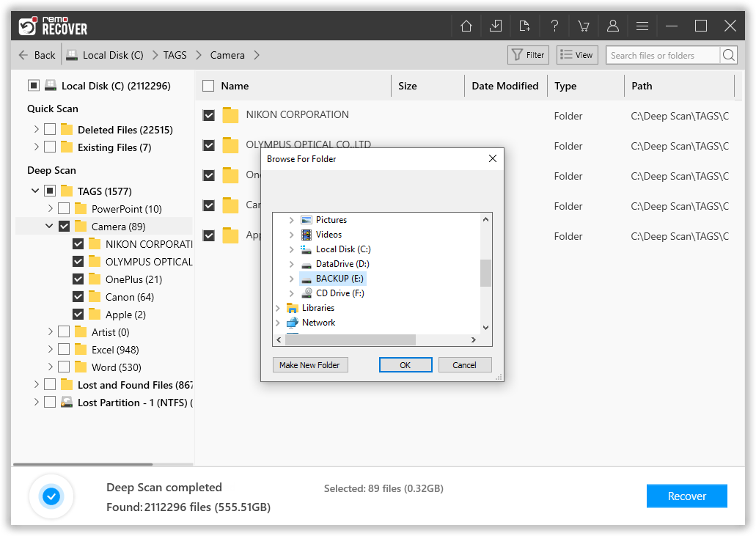Check the Existing Files (7) checkbox

(x=50, y=147)
